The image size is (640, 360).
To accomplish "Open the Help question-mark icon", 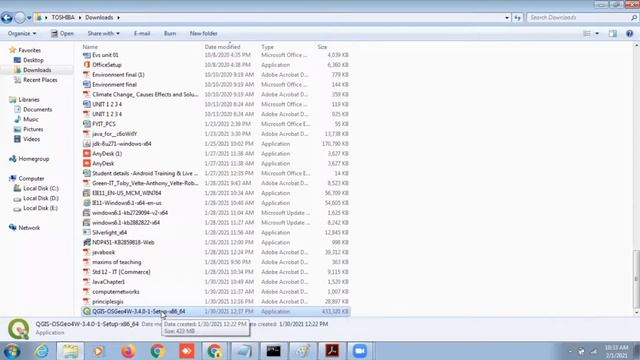I will coord(629,33).
